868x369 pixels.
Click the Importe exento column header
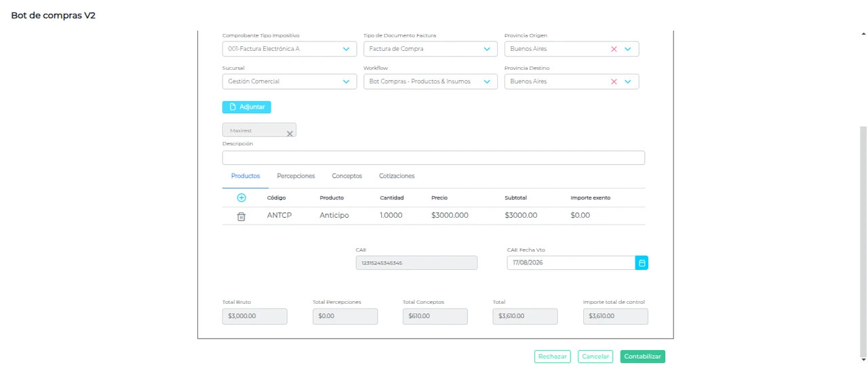(x=591, y=198)
